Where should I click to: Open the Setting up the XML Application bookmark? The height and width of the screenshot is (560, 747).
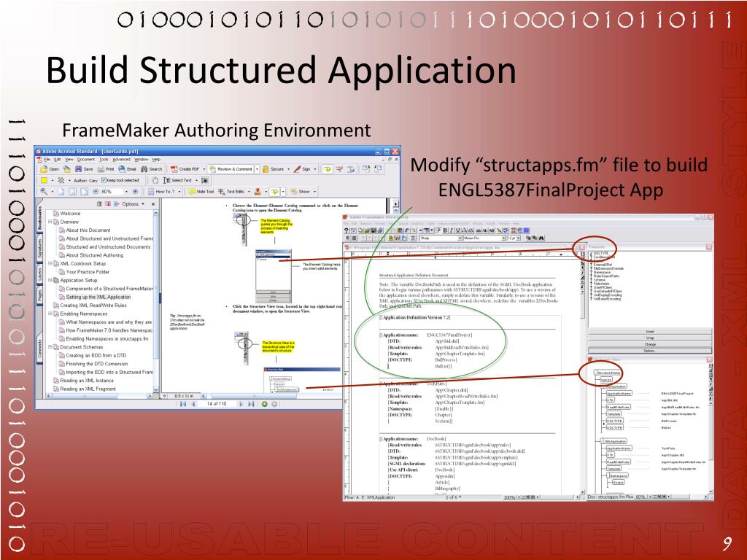(98, 297)
